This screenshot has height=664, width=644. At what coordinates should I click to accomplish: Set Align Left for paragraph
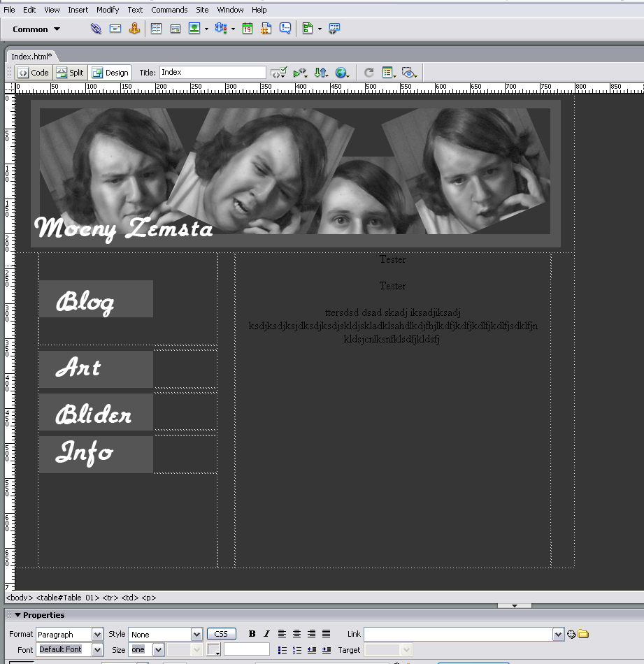pos(282,634)
